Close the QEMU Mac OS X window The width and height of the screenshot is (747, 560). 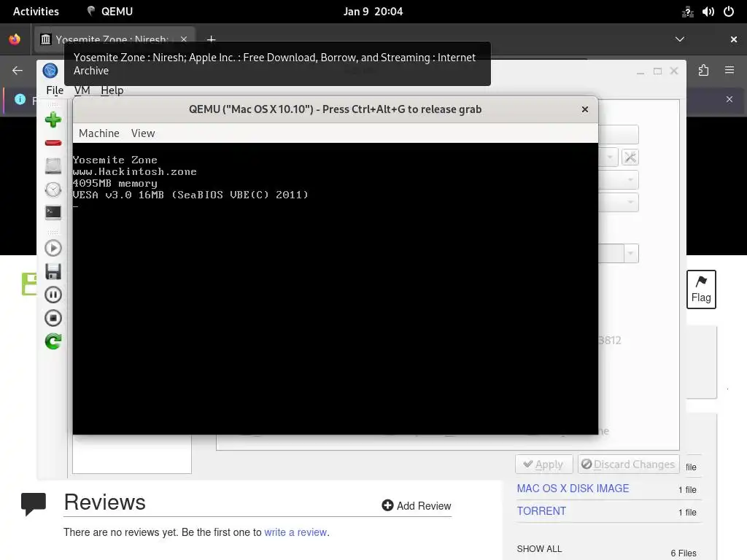point(585,109)
